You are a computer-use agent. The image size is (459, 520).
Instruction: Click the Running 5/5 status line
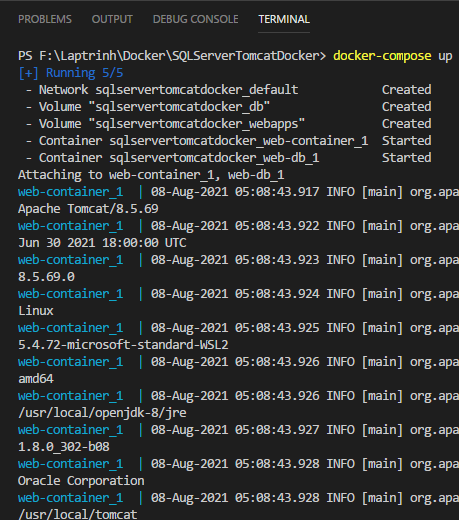point(71,73)
